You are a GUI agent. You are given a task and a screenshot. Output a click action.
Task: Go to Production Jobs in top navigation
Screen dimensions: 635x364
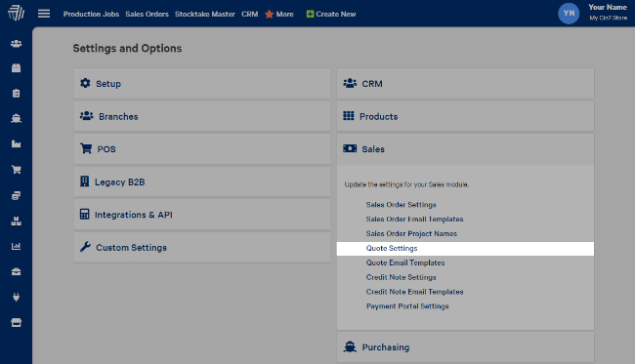pyautogui.click(x=91, y=15)
